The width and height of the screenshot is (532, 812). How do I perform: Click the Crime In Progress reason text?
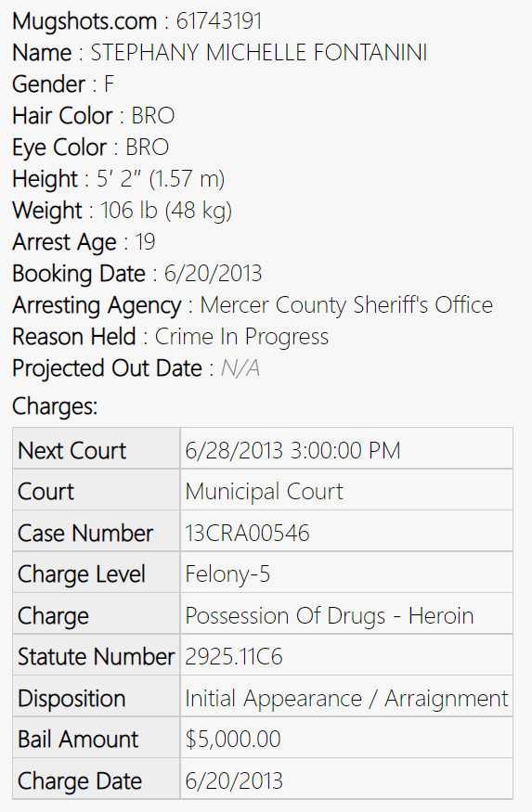tap(242, 337)
